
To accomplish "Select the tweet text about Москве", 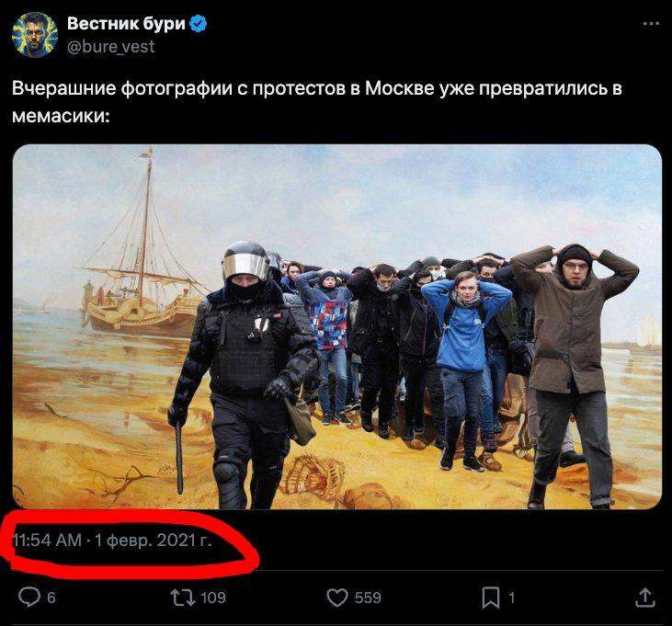I will click(317, 102).
